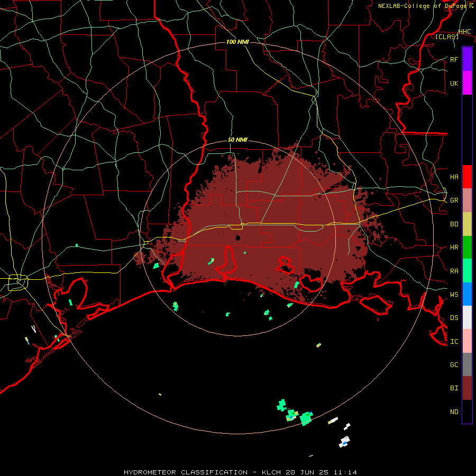Click the HR legend label
This screenshot has width=476, height=476.
454,248
